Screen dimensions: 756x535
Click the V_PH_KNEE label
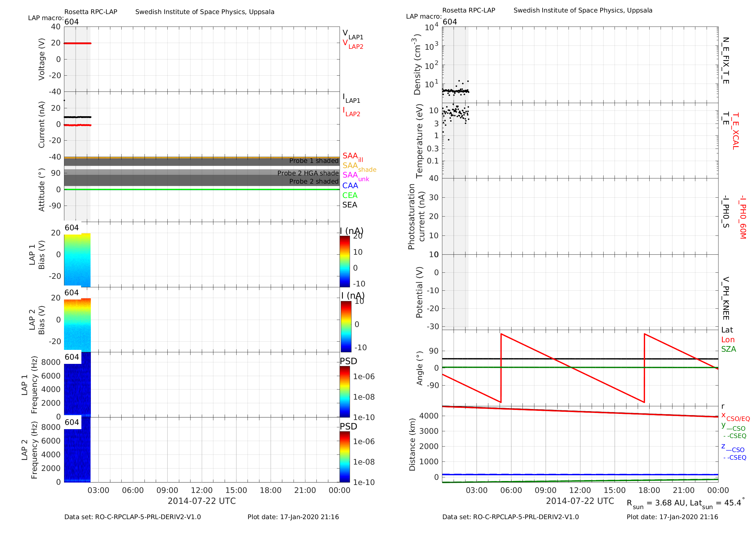tap(726, 299)
